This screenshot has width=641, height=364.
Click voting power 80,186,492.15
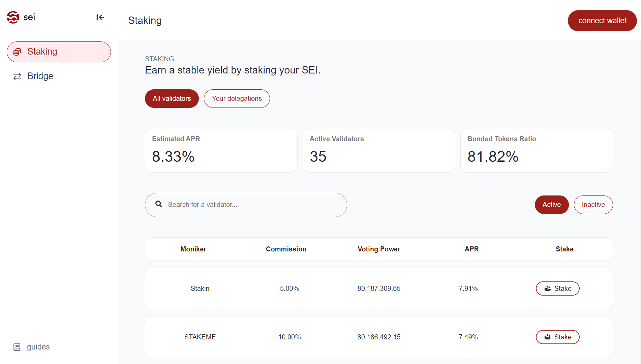379,337
